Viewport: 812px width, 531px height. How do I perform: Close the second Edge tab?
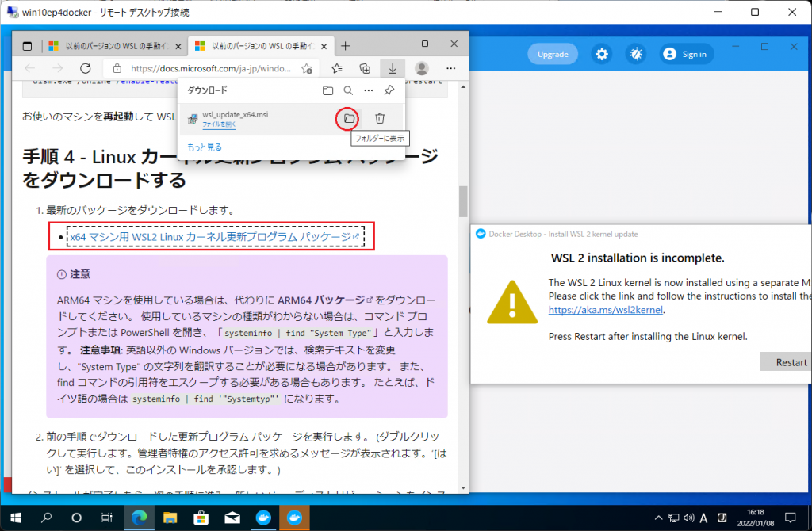pos(324,47)
